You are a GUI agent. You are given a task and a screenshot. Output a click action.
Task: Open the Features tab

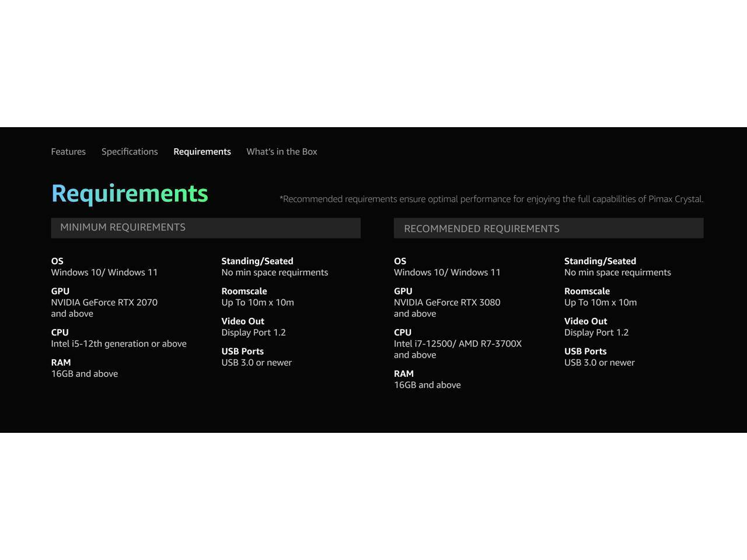click(x=68, y=152)
